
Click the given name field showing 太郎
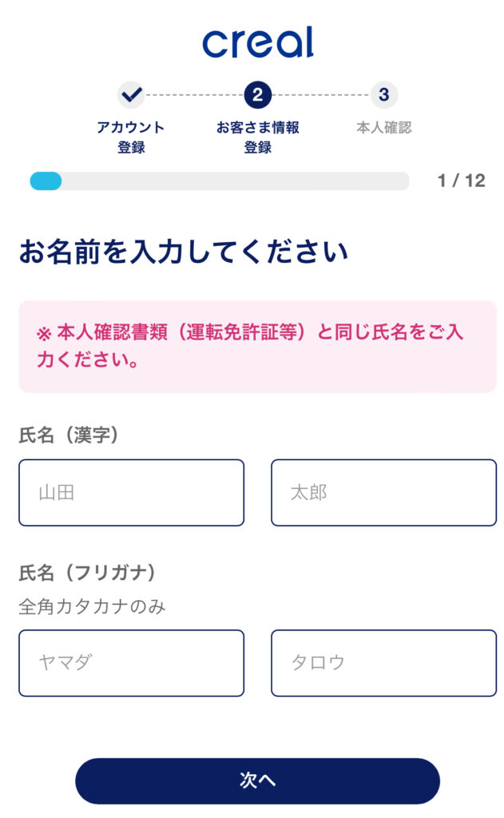tap(383, 492)
